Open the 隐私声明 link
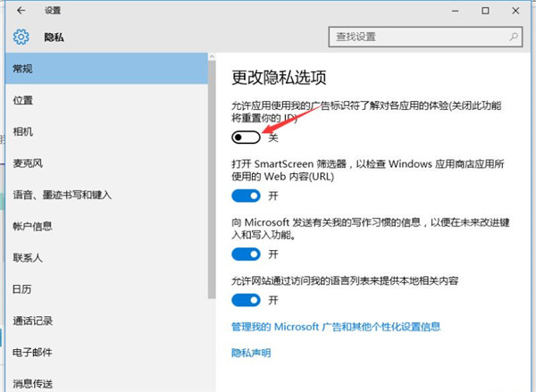Image resolution: width=536 pixels, height=392 pixels. pos(251,353)
